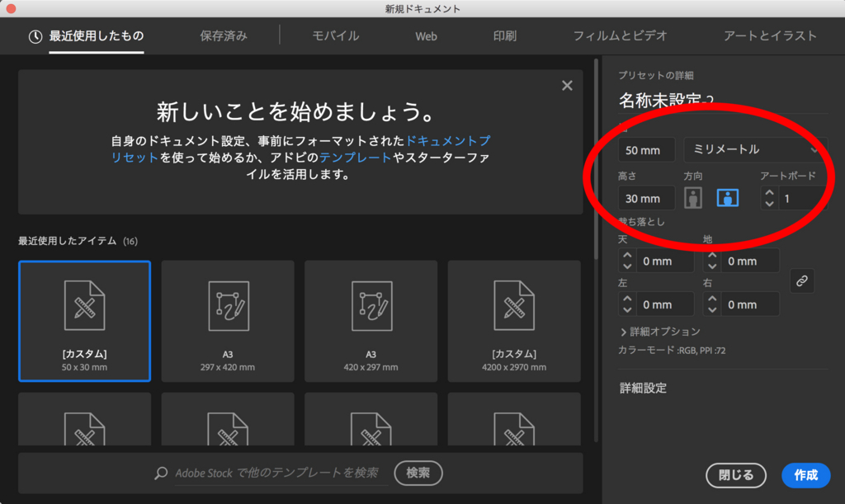The width and height of the screenshot is (845, 504).
Task: Switch to the 最近使用したもの tab
Action: 97,36
